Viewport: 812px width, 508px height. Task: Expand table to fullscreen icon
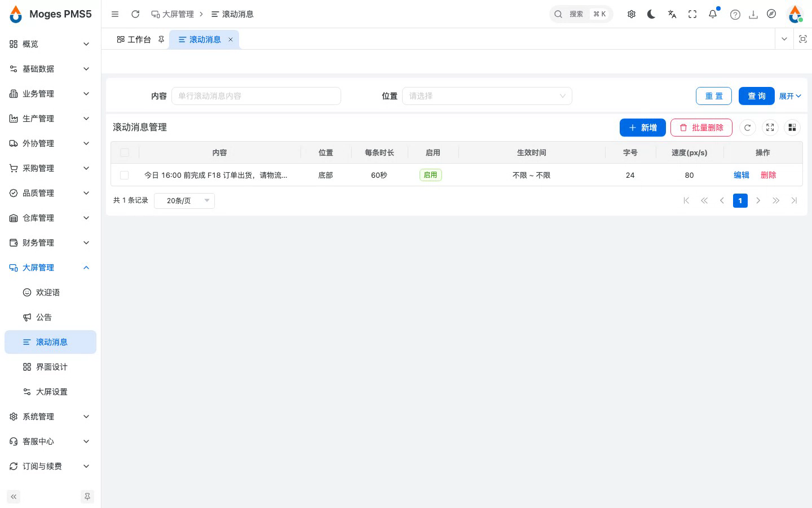[770, 128]
